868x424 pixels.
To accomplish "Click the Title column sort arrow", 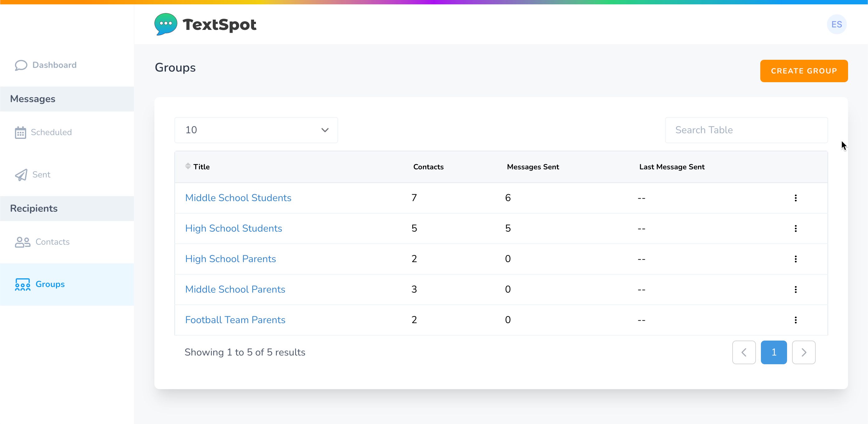I will coord(188,166).
